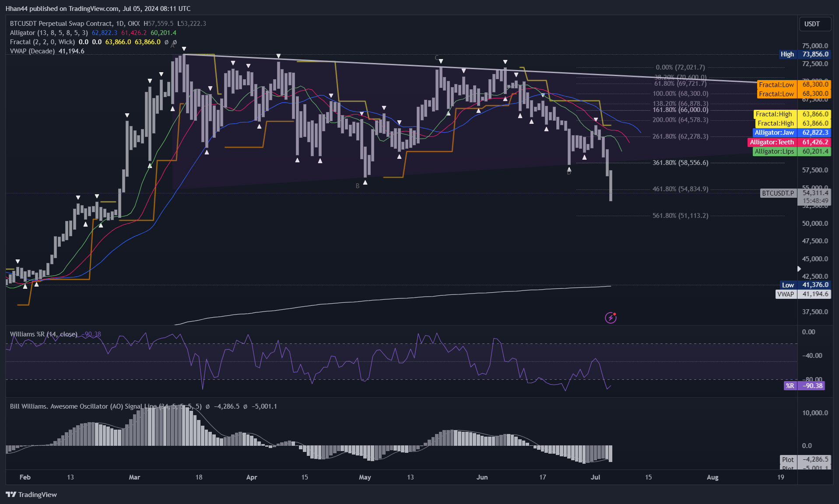Viewport: 839px width, 504px height.
Task: Click the Awesome Oscillator (AO) Signal Line legend
Action: coord(106,406)
